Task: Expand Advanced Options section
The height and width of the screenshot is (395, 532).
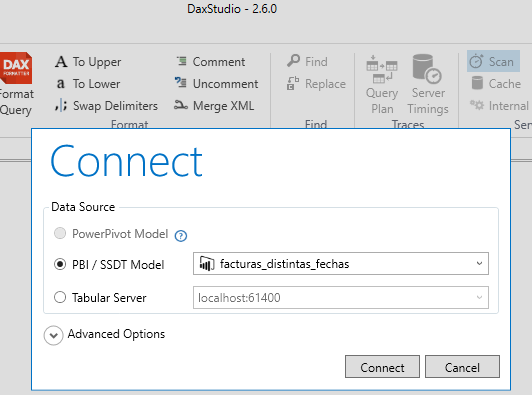Action: pos(54,336)
